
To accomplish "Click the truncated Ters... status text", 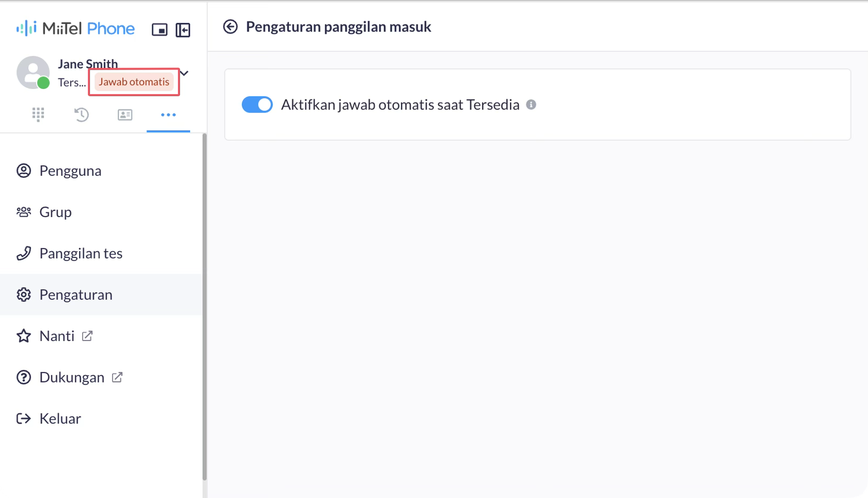I will pyautogui.click(x=72, y=83).
